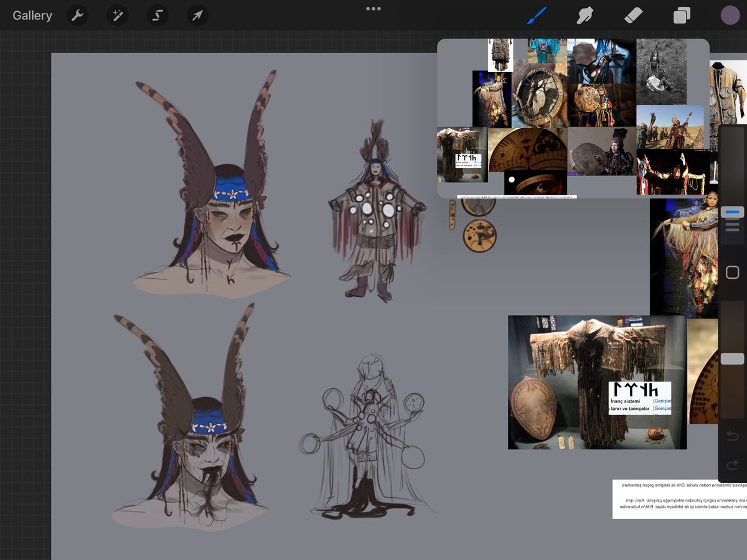747x560 pixels.
Task: Tap the bottom portrait with cracked face
Action: [190, 417]
